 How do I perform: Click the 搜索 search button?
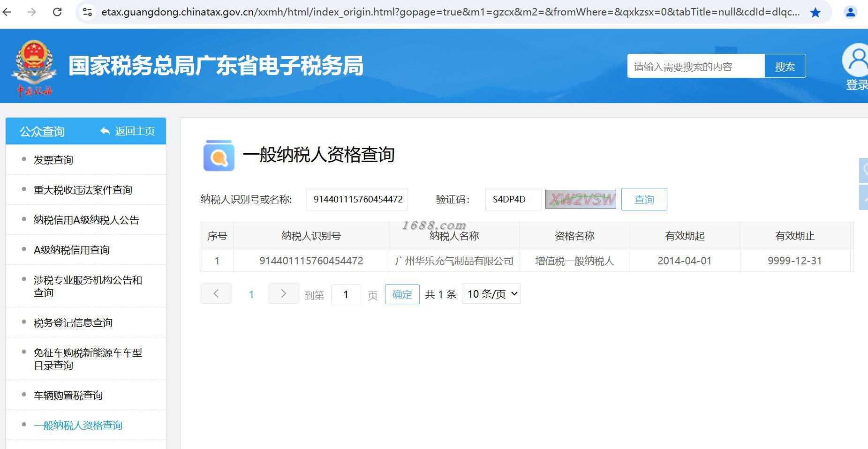tap(785, 66)
